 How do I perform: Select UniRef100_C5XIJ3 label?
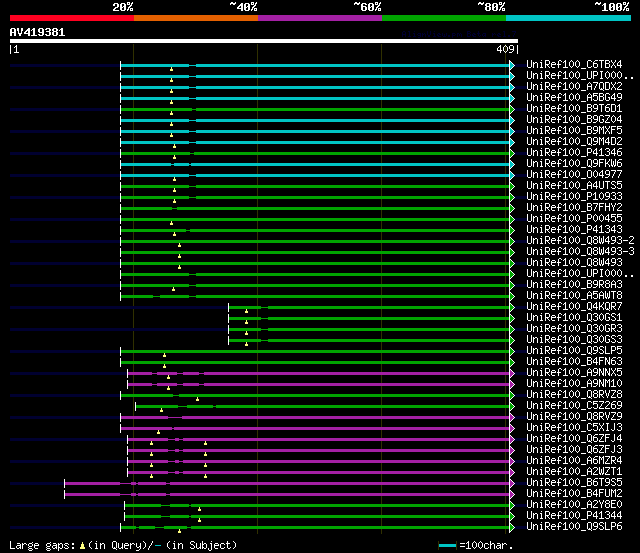[574, 428]
